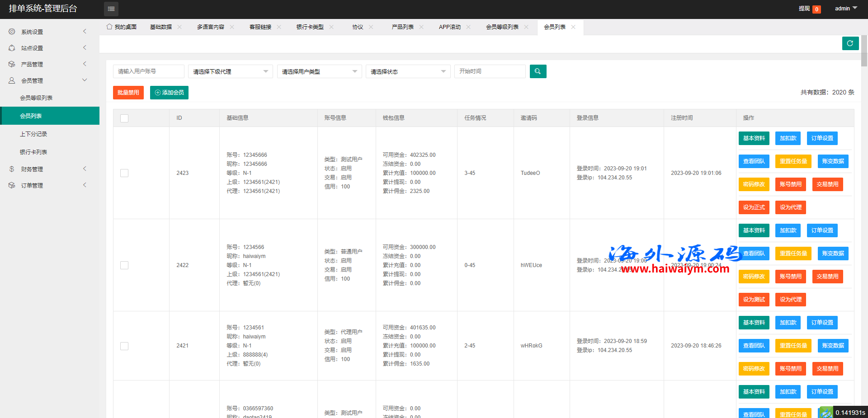Click the hamburger menu toggle icon
The width and height of the screenshot is (868, 418).
click(x=111, y=9)
